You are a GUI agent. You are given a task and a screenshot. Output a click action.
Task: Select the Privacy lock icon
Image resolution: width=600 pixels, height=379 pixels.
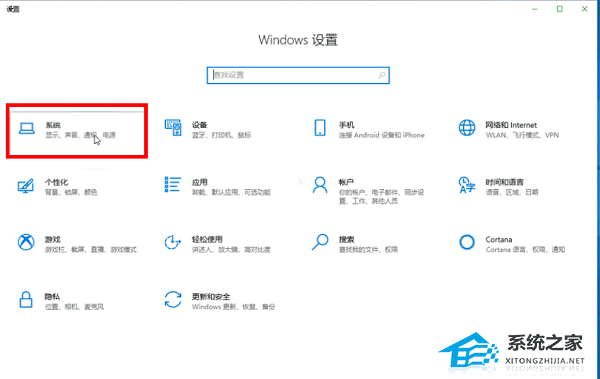26,299
